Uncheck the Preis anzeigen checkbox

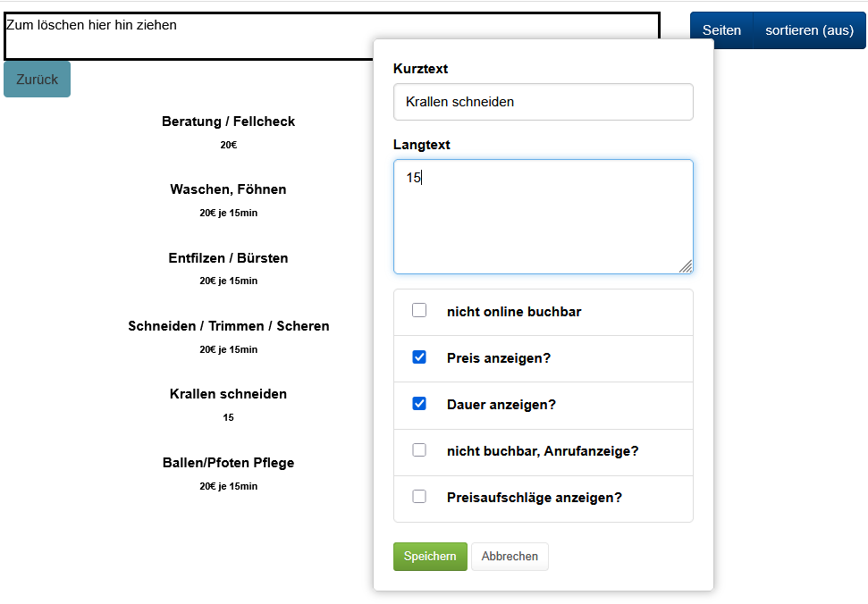[x=419, y=357]
